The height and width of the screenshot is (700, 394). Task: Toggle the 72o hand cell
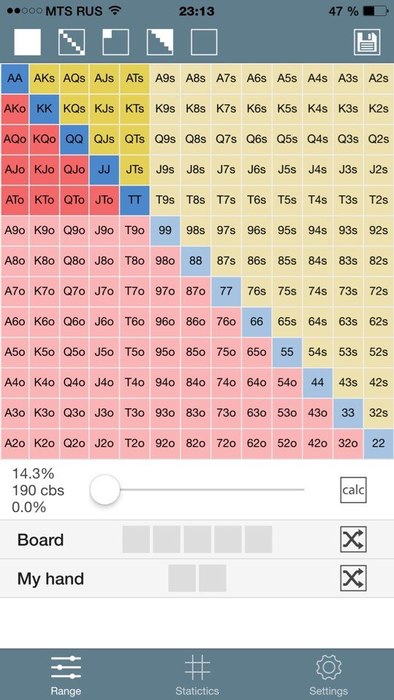[226, 443]
